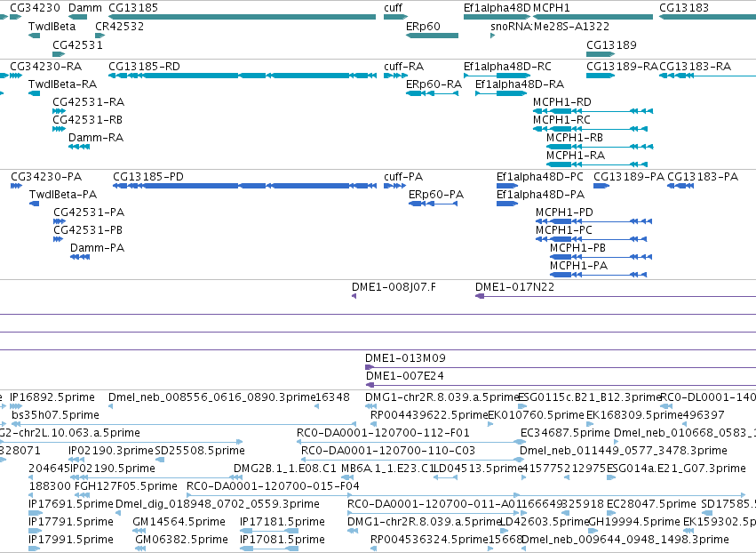Screen dimensions: 756x553
Task: Click the CR42532 gene label
Action: [120, 27]
